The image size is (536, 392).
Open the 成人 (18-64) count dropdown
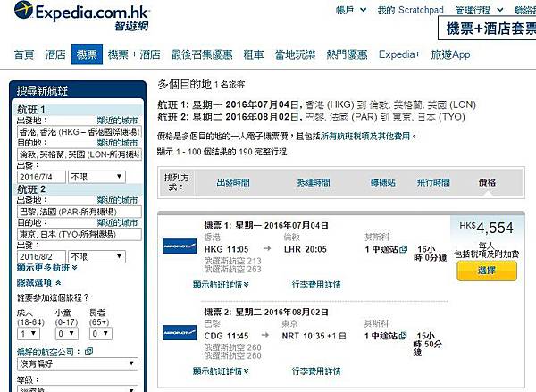coord(29,334)
